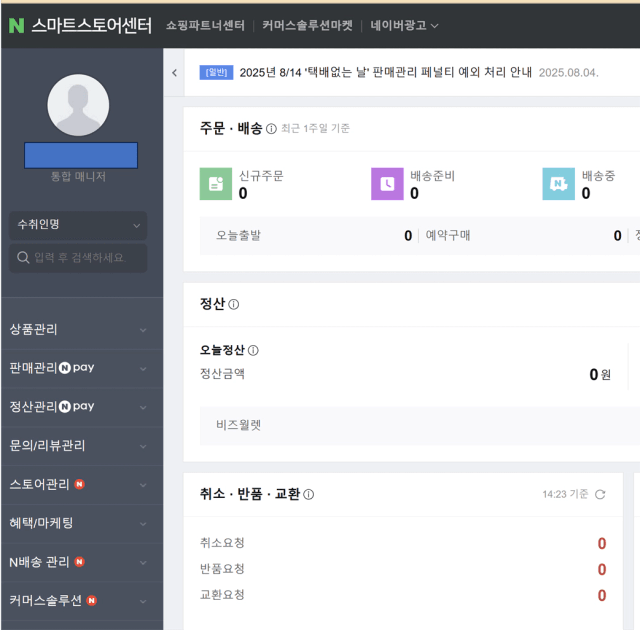The image size is (640, 630).
Task: Go to 커머스솔루션마켓 link
Action: point(307,25)
